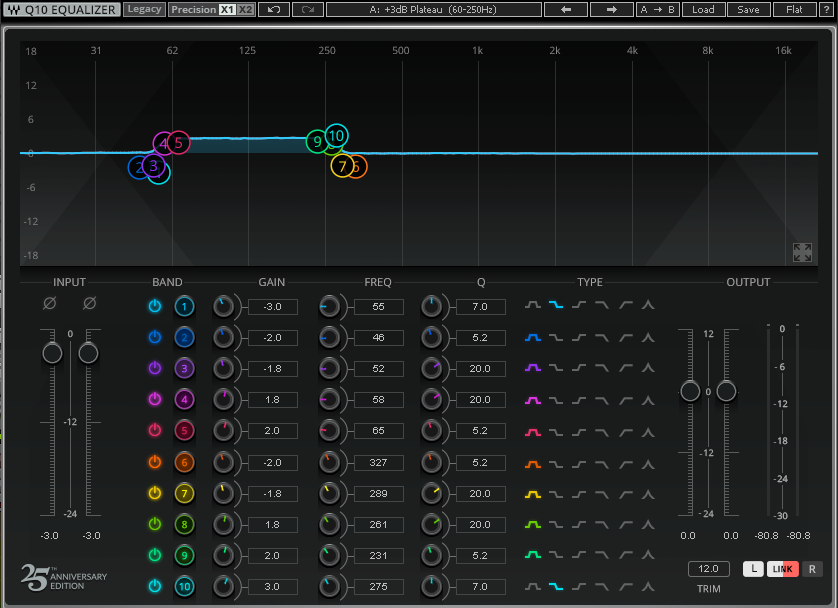This screenshot has width=838, height=608.
Task: Select bell type for band 9
Action: click(532, 555)
